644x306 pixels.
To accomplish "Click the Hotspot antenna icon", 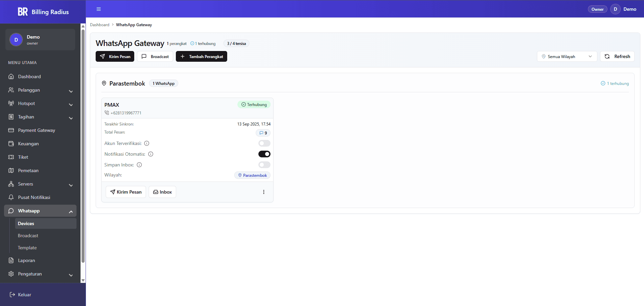I will click(11, 103).
